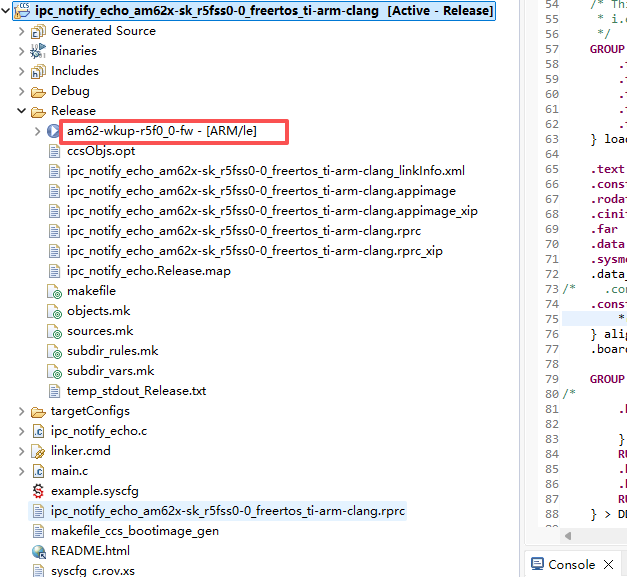Select the Debug folder entry
Viewport: 627px width, 577px height.
(x=70, y=91)
